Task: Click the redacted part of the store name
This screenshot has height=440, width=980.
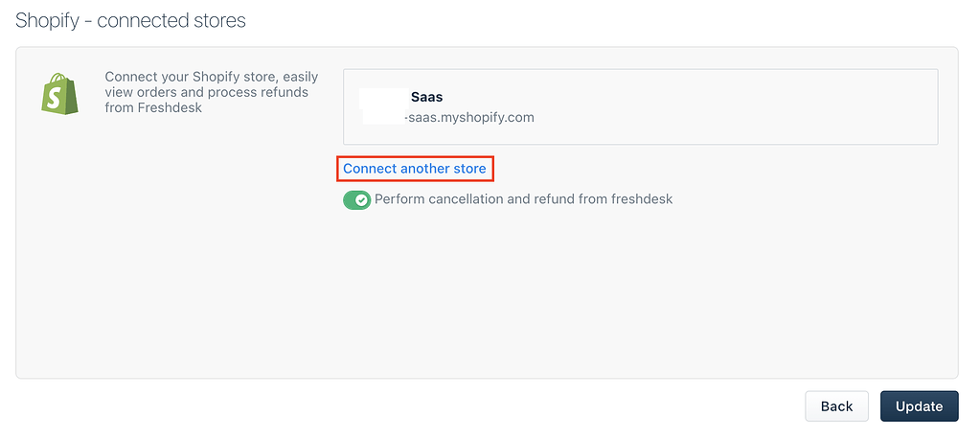Action: tap(384, 98)
